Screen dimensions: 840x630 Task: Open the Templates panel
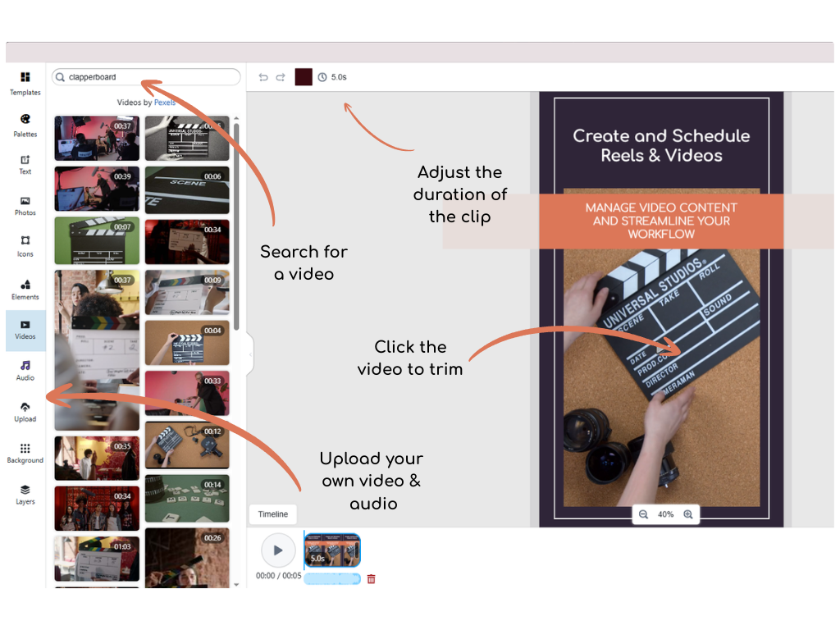pyautogui.click(x=25, y=83)
